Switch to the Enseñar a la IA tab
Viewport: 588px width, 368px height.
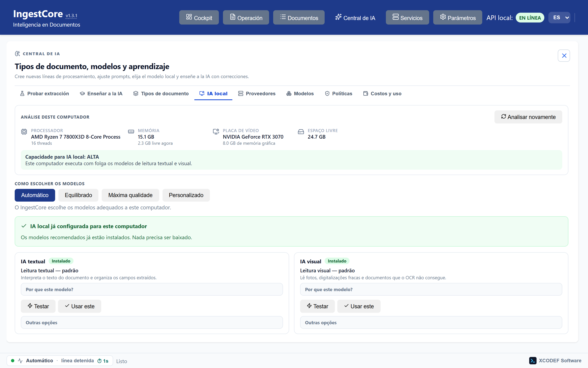(101, 93)
